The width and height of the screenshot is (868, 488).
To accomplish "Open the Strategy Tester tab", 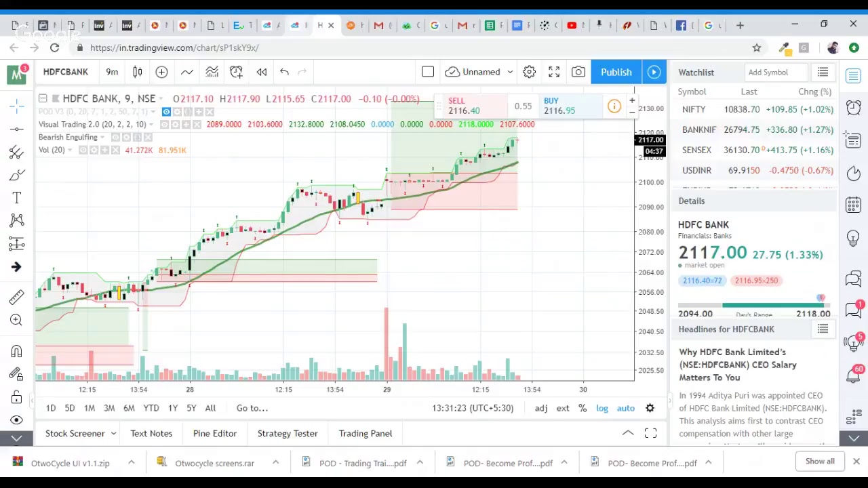I will point(288,434).
